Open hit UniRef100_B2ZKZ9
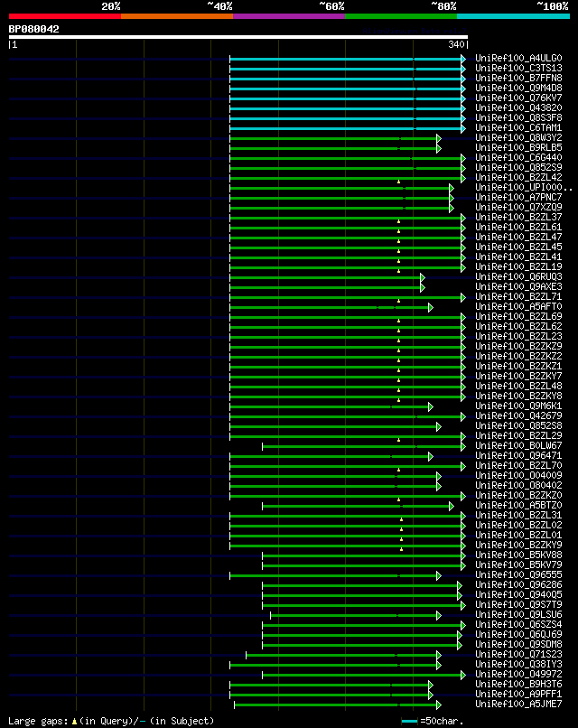 [518, 346]
